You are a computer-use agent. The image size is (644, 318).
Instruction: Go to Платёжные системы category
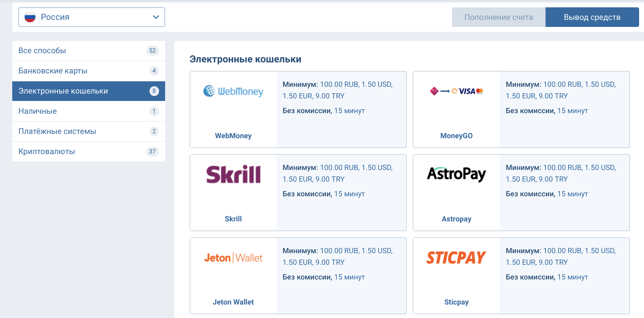pos(57,131)
